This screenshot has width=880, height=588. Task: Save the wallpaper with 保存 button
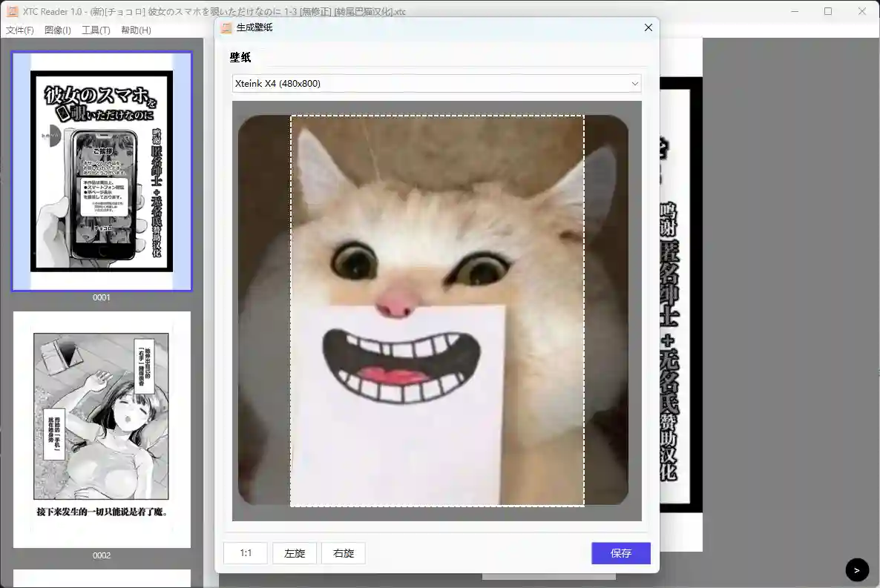(621, 553)
